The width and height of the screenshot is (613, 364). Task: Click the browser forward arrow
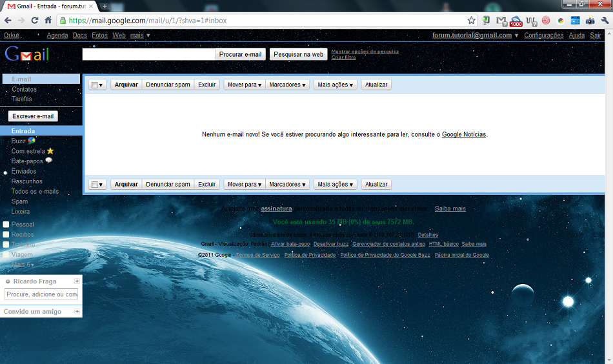(x=21, y=21)
